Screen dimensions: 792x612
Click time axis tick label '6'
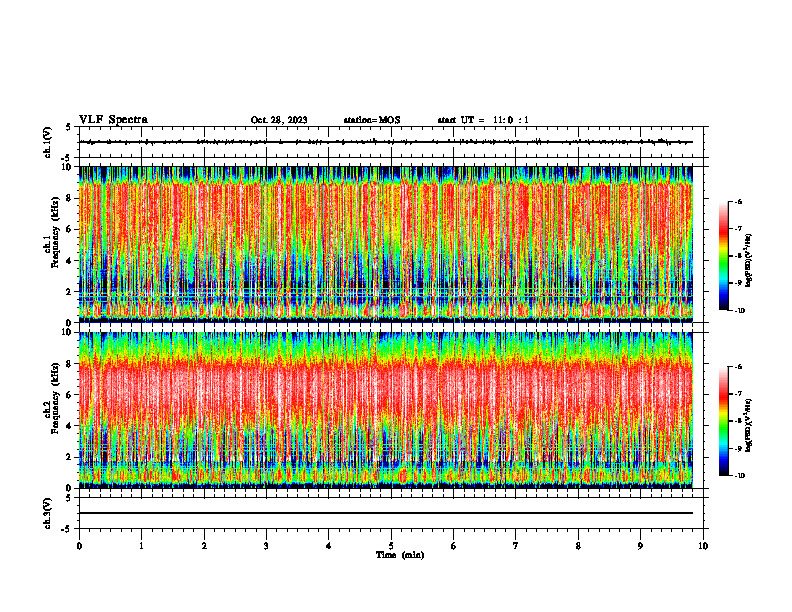tap(454, 546)
